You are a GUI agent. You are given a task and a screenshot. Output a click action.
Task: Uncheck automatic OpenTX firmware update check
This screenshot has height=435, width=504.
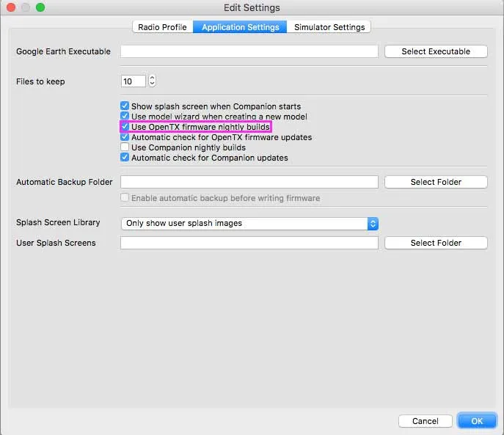(x=125, y=137)
